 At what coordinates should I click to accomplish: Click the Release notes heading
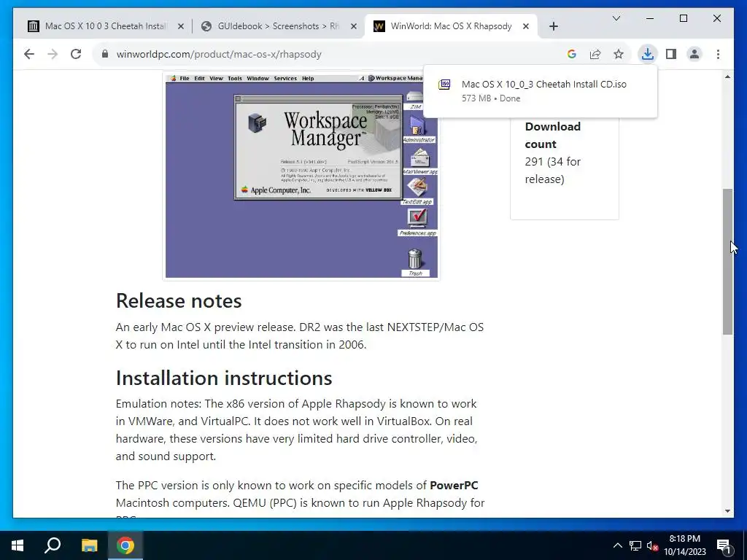(179, 300)
